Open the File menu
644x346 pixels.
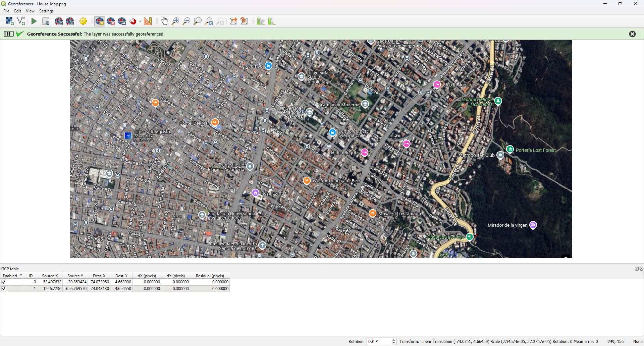[x=6, y=11]
